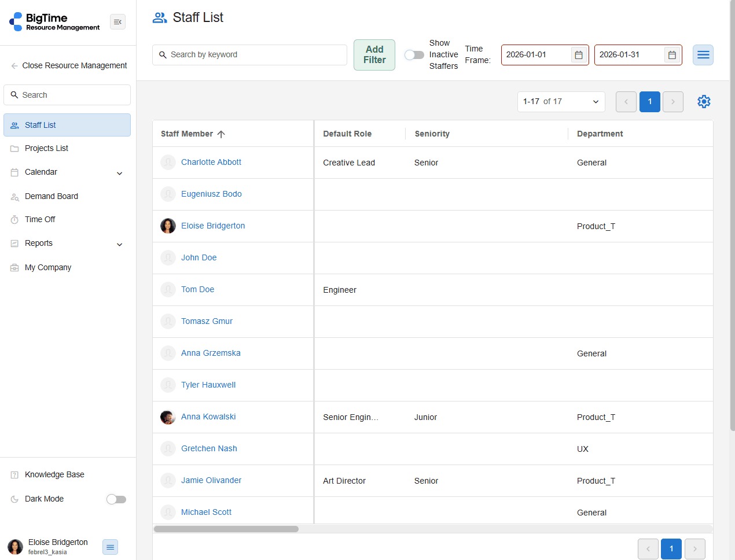Expand the Reports sidebar submenu

tap(119, 244)
